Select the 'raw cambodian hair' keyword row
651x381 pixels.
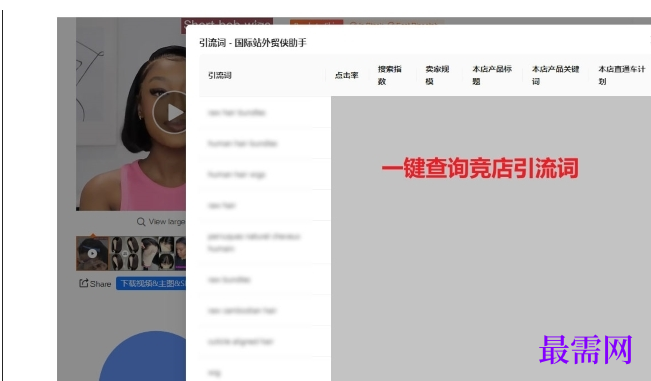click(x=265, y=310)
